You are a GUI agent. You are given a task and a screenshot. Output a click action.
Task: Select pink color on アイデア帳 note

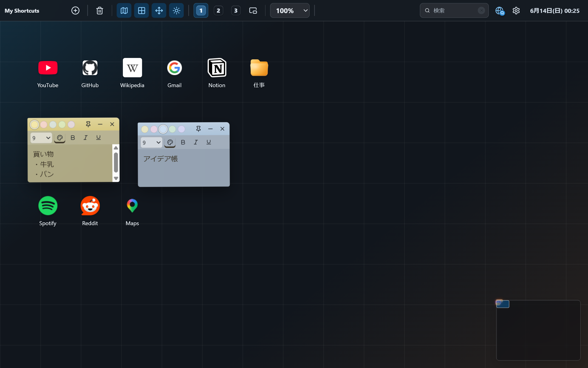154,129
